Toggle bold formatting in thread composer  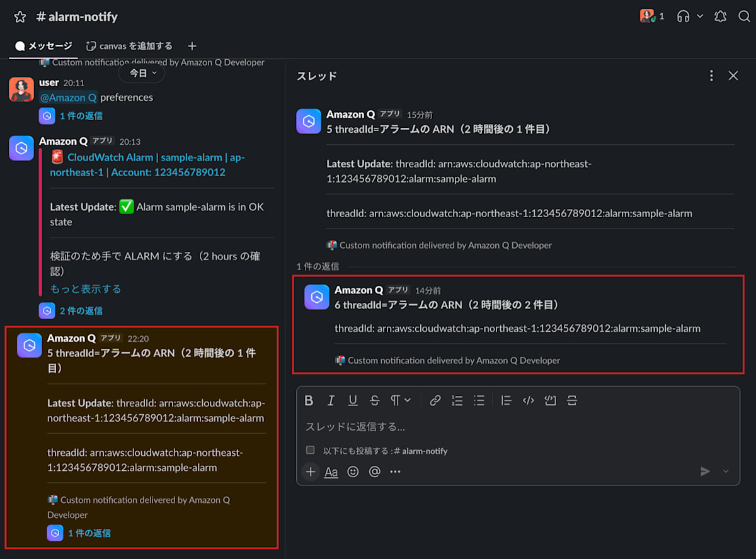309,400
